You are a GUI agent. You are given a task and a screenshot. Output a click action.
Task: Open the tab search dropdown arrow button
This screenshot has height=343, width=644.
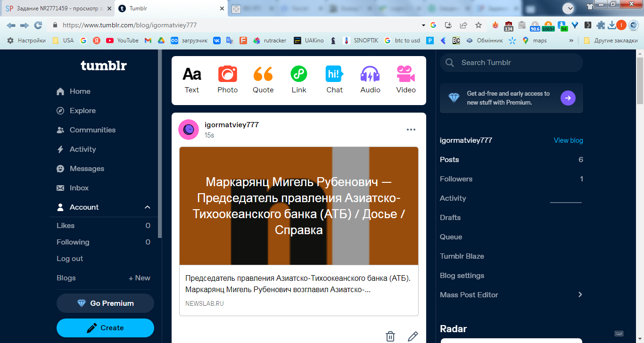569,8
